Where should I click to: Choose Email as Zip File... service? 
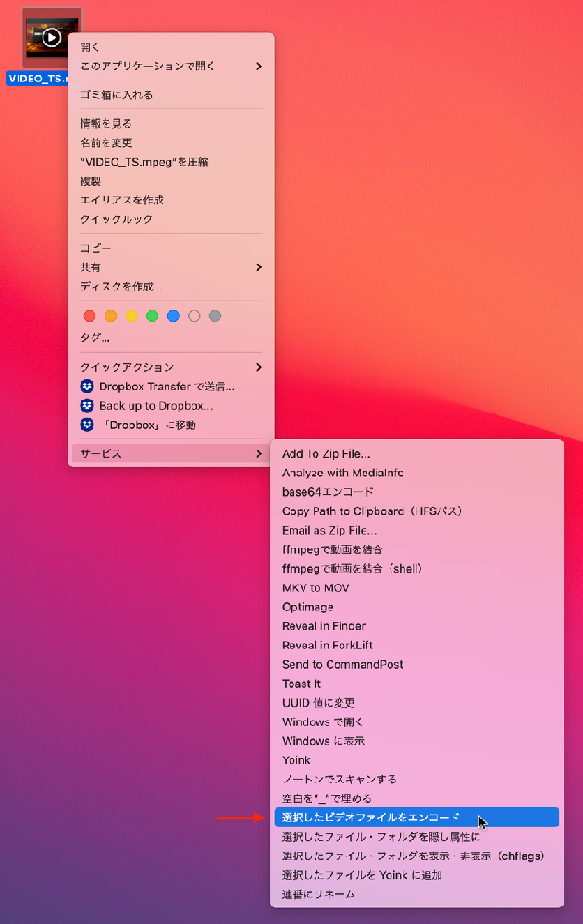tap(416, 530)
